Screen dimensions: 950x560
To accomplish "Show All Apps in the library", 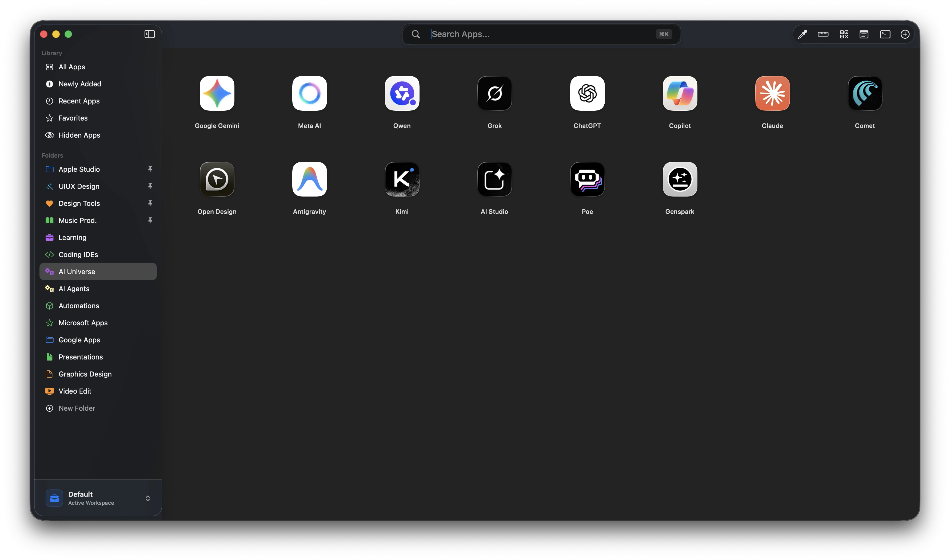I will 98,67.
